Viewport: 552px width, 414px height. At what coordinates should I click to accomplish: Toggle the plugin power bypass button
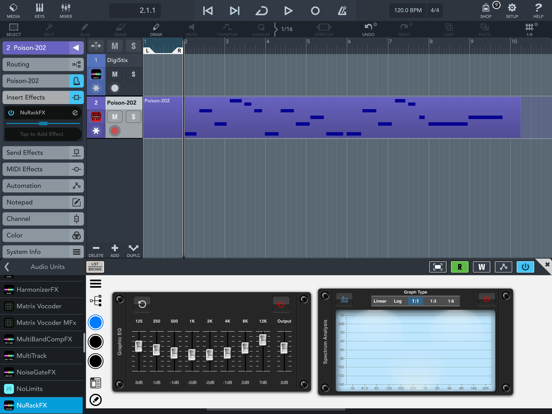[x=525, y=267]
